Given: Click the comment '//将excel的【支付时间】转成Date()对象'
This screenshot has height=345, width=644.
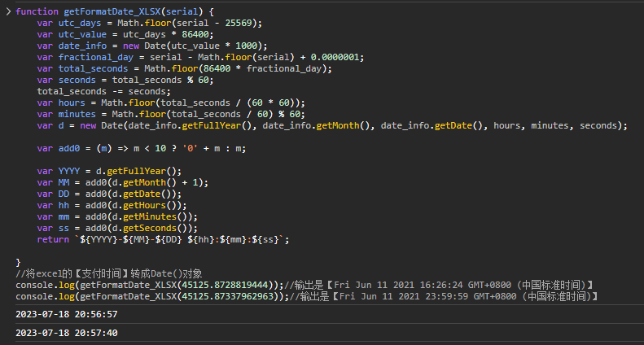Looking at the screenshot, I should 108,273.
